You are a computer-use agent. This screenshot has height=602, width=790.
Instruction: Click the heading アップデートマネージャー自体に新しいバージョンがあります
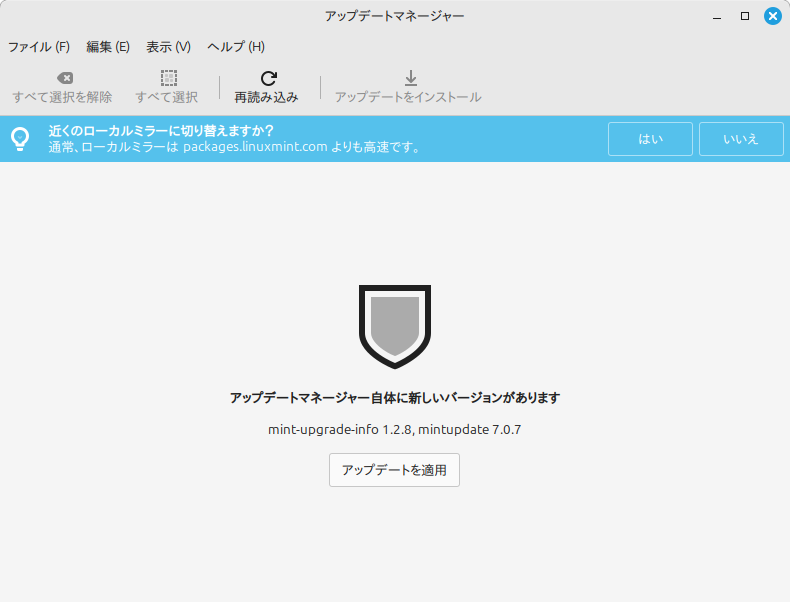pyautogui.click(x=395, y=398)
